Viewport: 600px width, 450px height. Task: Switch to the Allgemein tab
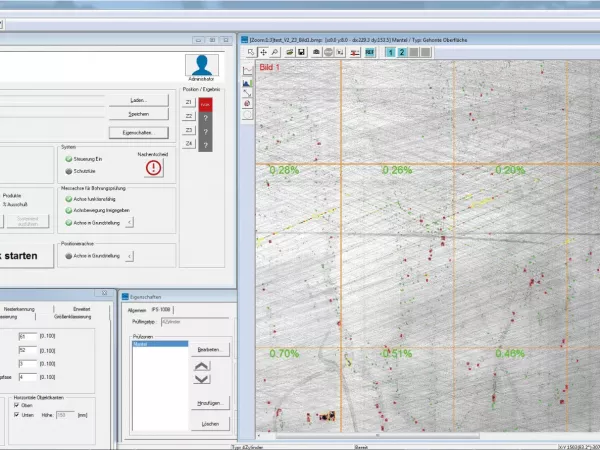[x=136, y=310]
